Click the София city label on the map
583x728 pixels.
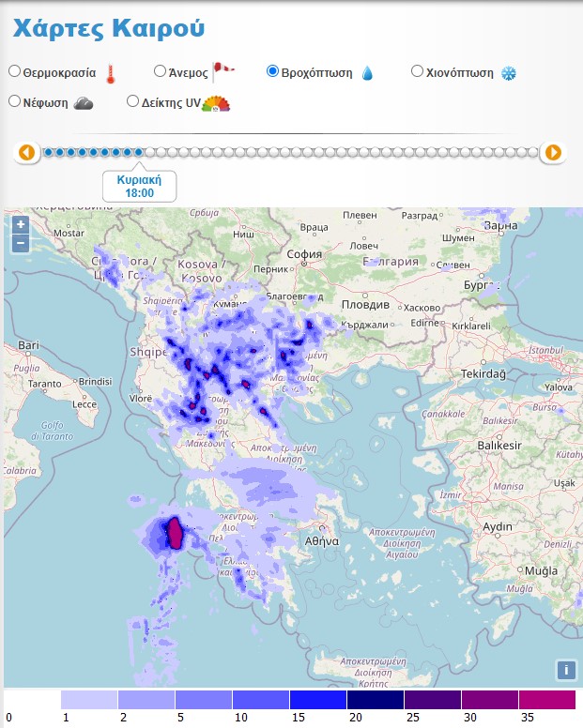(304, 254)
